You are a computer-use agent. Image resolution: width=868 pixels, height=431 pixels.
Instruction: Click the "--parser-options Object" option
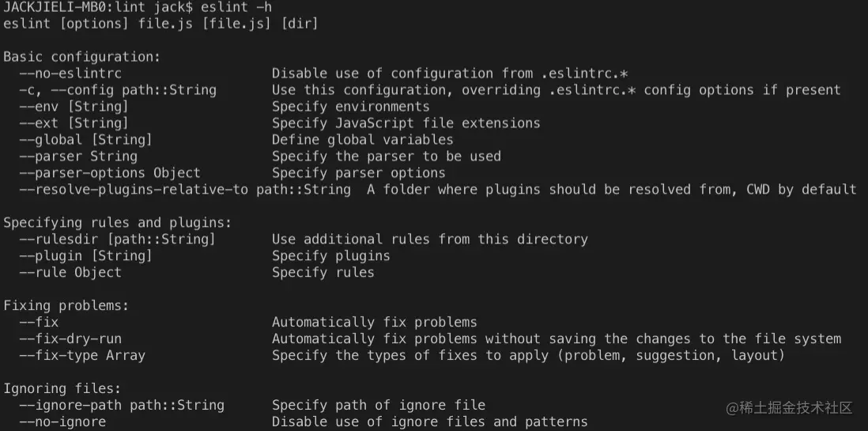point(110,173)
